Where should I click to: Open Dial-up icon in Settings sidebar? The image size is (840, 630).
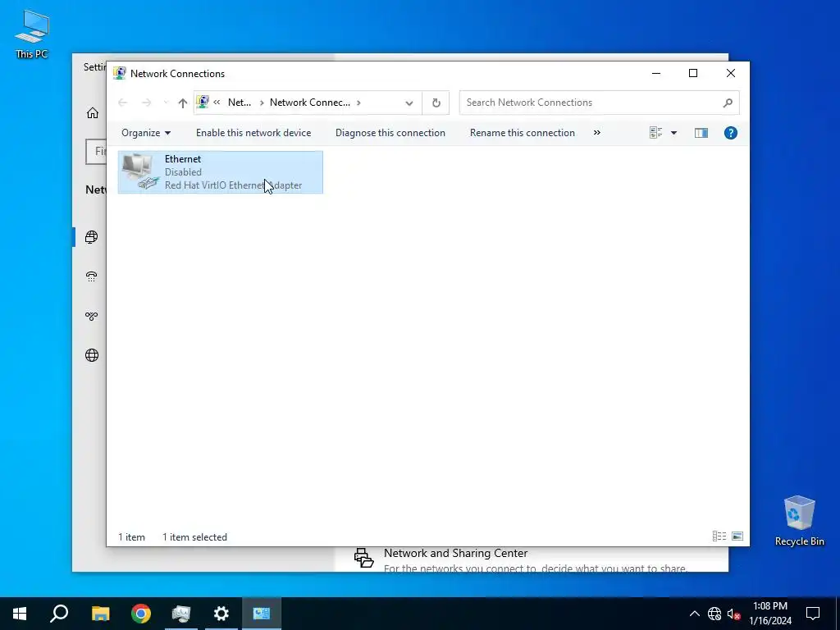click(92, 276)
